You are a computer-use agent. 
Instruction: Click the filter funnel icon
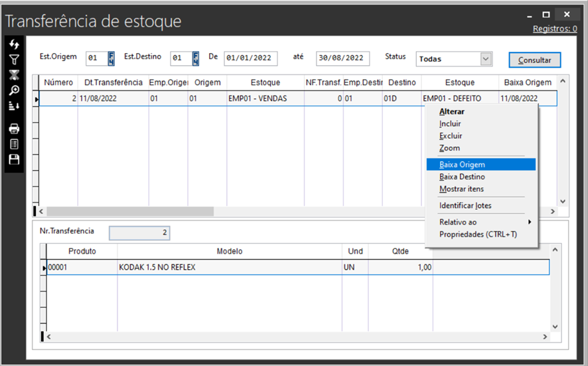pyautogui.click(x=14, y=60)
